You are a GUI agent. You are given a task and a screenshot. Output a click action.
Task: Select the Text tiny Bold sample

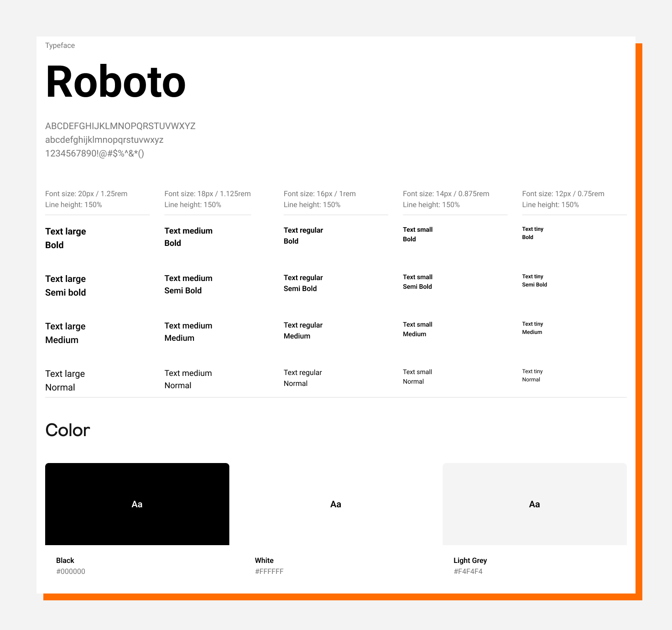532,233
